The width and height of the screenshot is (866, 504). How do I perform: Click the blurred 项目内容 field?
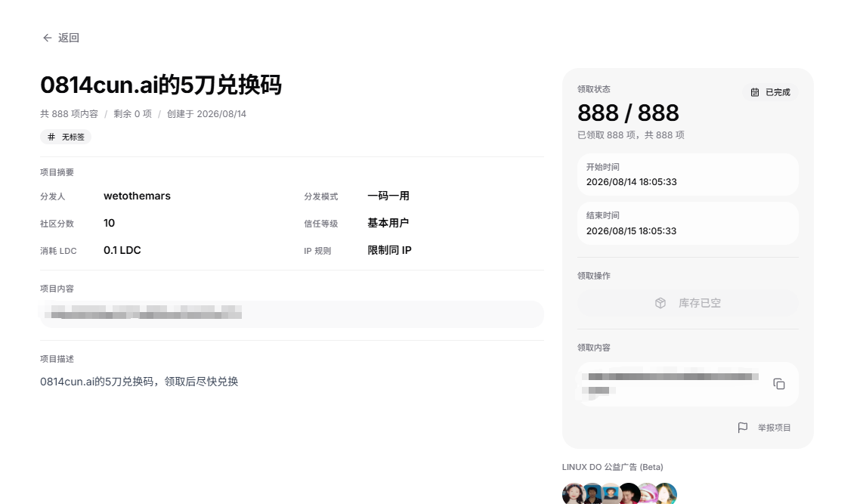[292, 314]
